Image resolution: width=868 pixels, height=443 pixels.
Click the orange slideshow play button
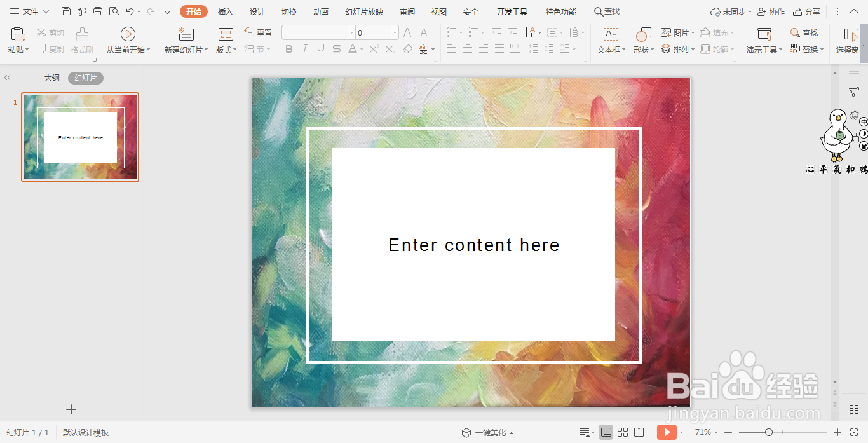666,432
